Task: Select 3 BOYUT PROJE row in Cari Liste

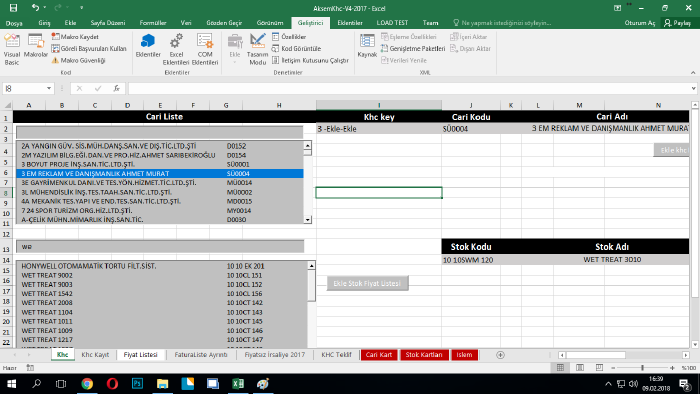Action: point(160,164)
